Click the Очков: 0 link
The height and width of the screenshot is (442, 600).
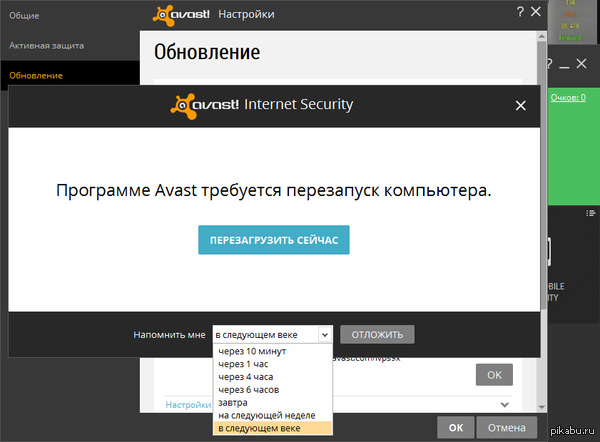[x=571, y=97]
